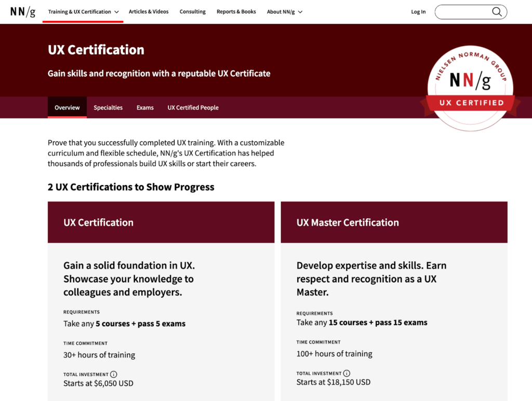Focus the search input field

pyautogui.click(x=462, y=12)
